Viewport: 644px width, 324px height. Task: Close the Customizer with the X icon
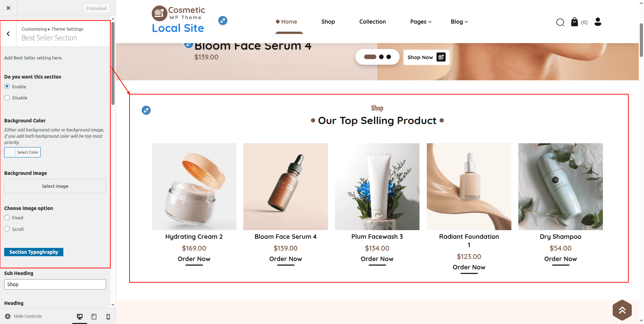[x=8, y=8]
